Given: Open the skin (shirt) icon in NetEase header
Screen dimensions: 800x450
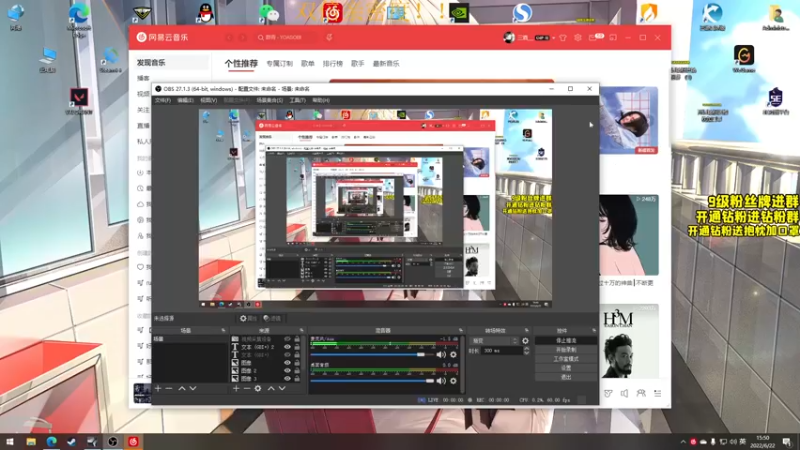Looking at the screenshot, I should [563, 38].
